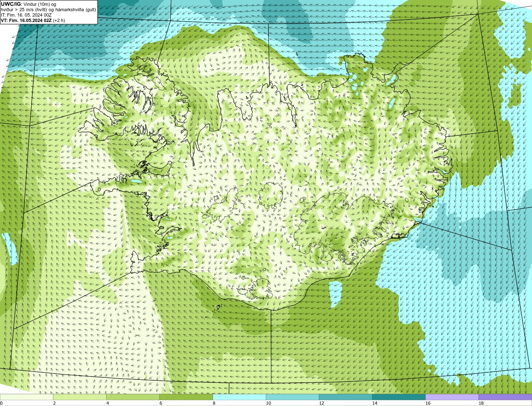Image resolution: width=532 pixels, height=406 pixels.
Task: Click the 2–4 m/s light green legend swatch
Action: coord(80,397)
